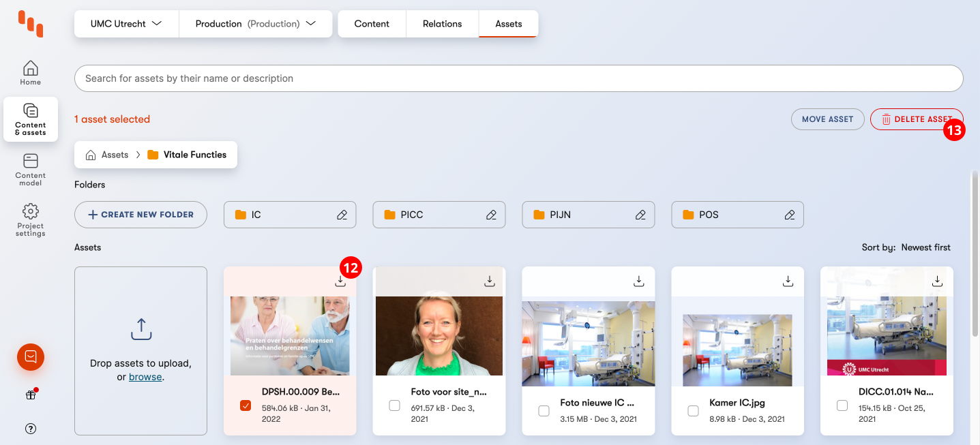The image size is (980, 445).
Task: Open the orange chat support icon
Action: coord(31,356)
